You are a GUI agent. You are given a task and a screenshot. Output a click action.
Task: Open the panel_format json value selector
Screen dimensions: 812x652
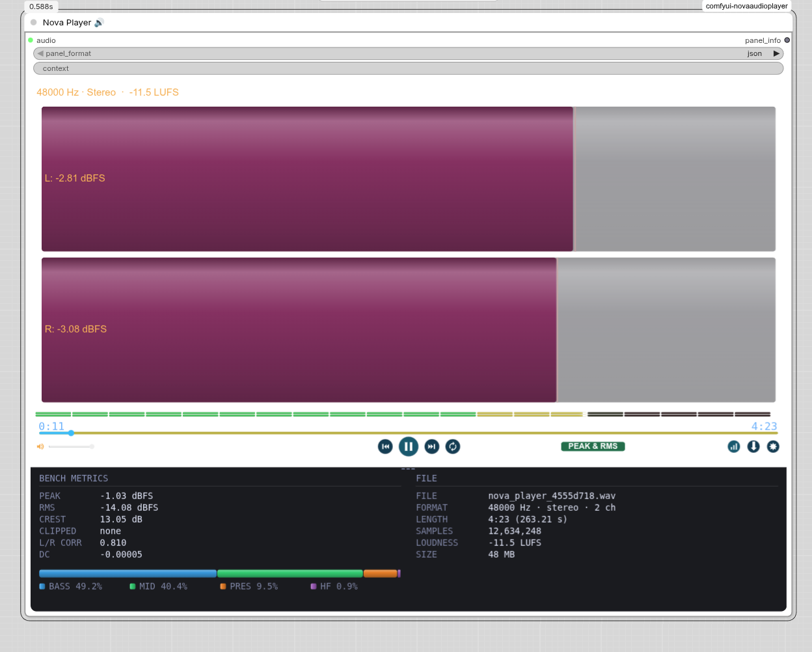(755, 53)
